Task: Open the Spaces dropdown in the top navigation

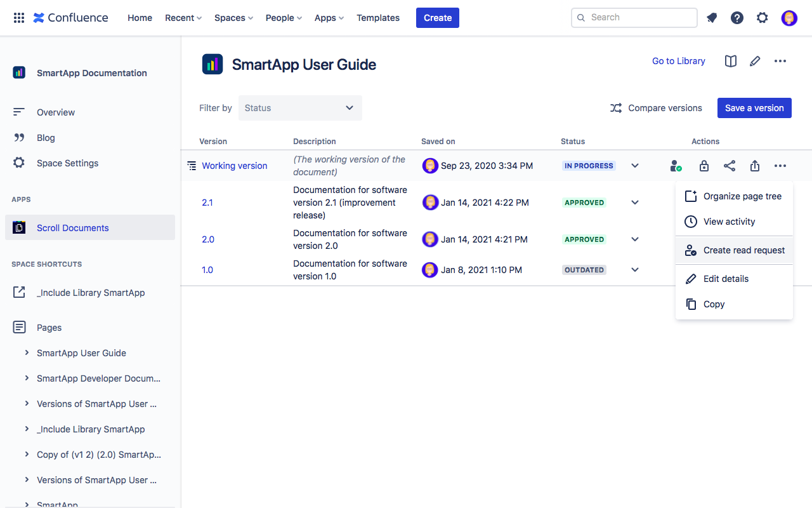Action: pos(233,18)
